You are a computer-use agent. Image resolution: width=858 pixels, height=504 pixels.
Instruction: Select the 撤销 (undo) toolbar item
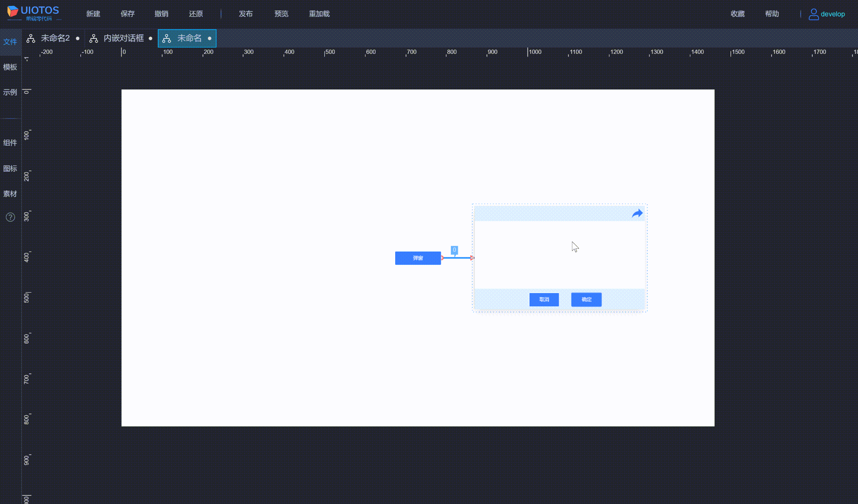pos(161,14)
